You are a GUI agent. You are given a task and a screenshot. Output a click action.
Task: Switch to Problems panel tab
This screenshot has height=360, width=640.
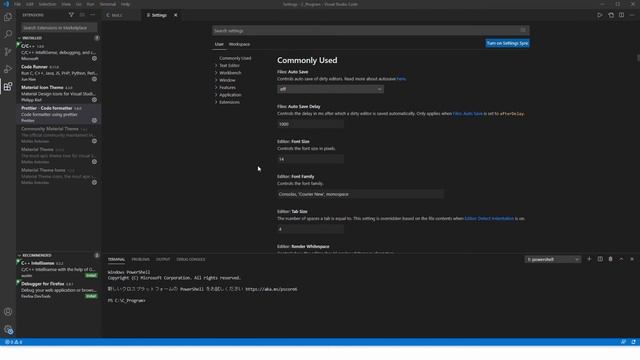click(x=140, y=259)
